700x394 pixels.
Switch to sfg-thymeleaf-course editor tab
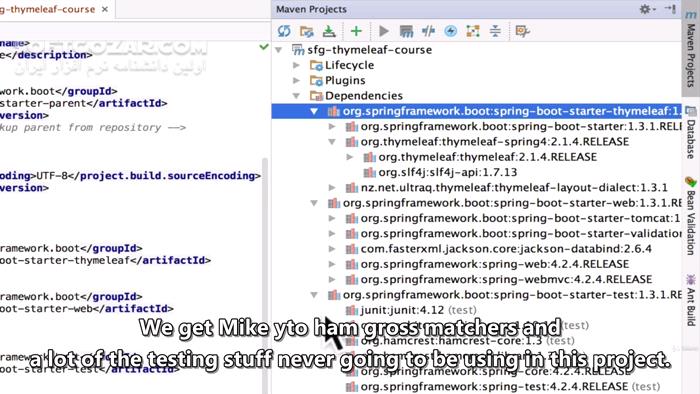(47, 9)
